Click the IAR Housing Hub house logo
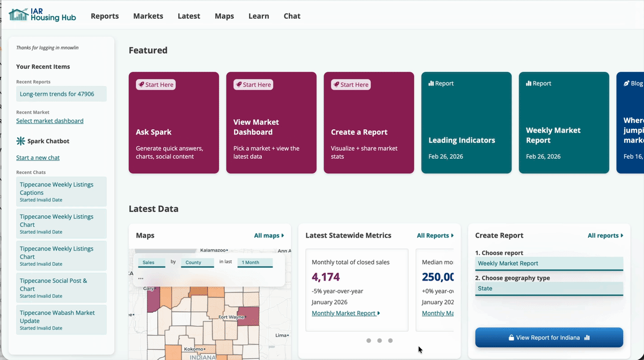644x360 pixels. [18, 14]
